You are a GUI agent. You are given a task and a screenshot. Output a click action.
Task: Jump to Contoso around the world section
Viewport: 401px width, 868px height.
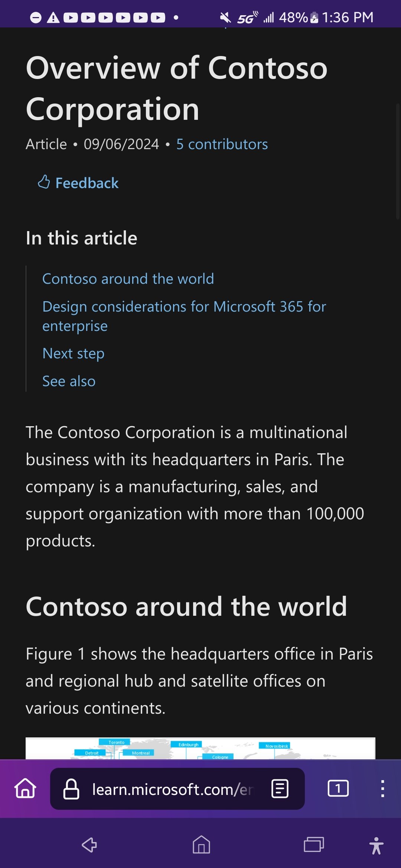pyautogui.click(x=128, y=279)
